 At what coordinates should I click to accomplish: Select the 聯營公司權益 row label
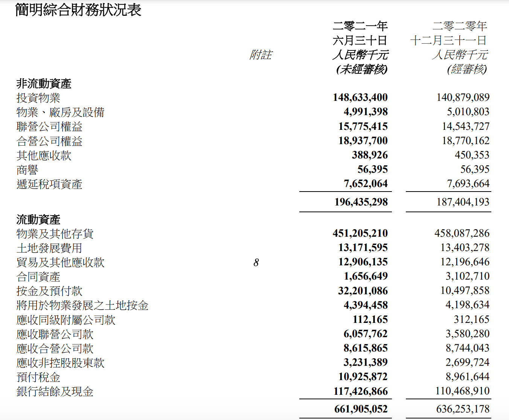point(49,127)
